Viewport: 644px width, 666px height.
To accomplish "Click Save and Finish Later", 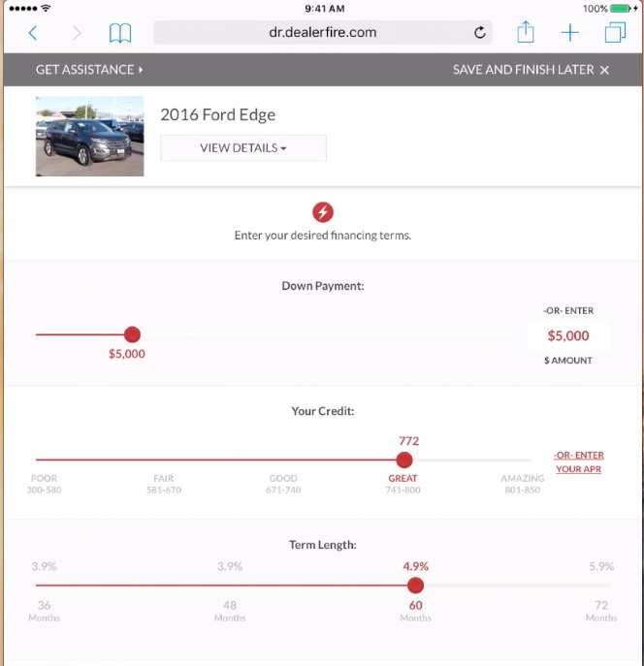I will tap(531, 70).
